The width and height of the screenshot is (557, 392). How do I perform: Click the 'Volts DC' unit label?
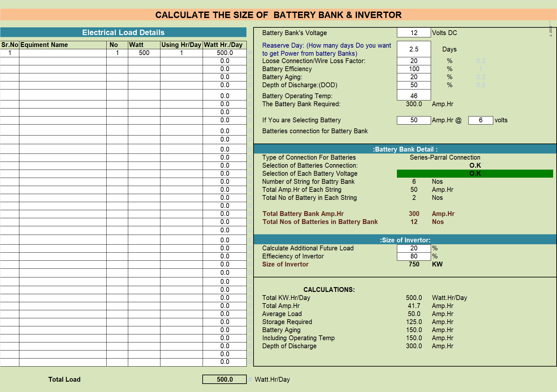[444, 33]
